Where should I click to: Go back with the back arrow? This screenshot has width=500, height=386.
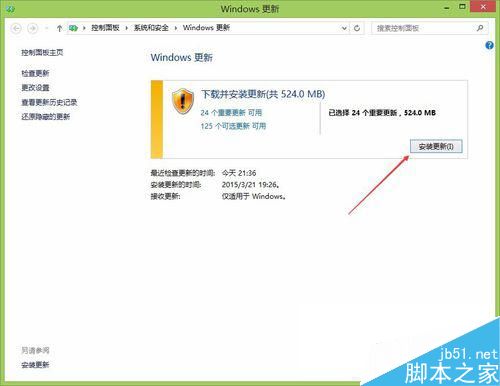coord(16,28)
